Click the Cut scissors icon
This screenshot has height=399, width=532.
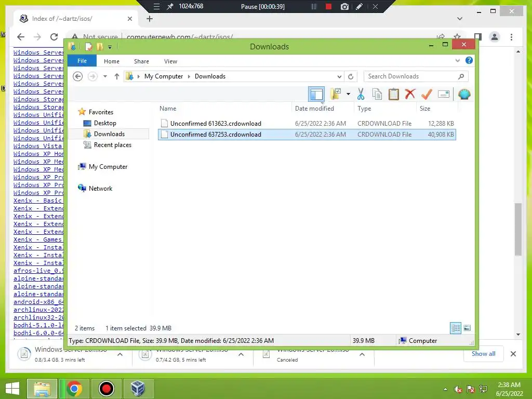pyautogui.click(x=361, y=94)
